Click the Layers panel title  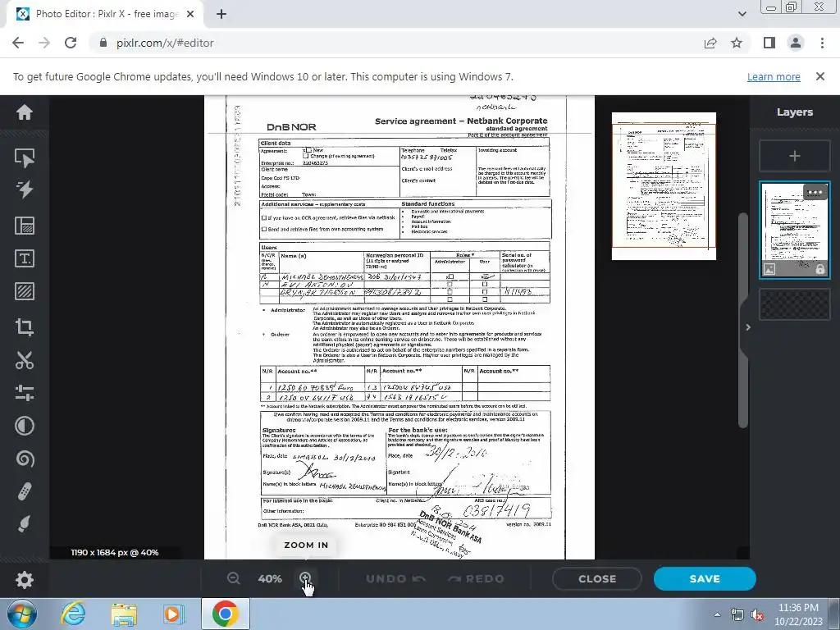[794, 112]
